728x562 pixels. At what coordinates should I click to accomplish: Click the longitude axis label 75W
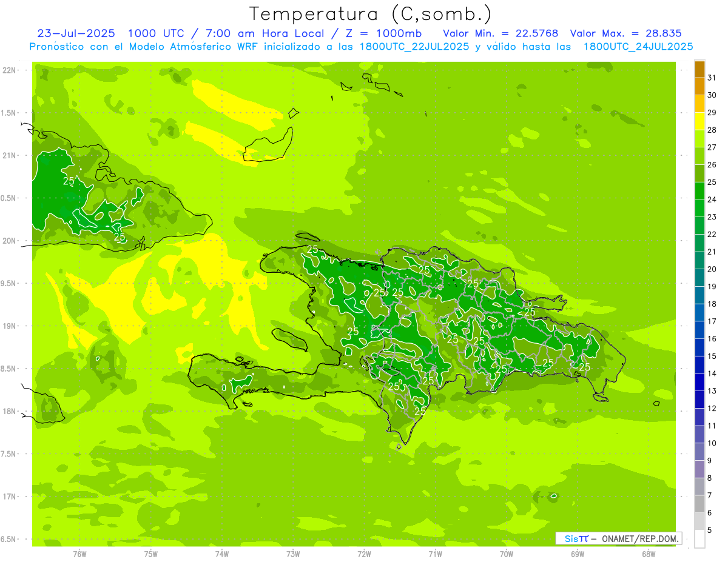151,554
